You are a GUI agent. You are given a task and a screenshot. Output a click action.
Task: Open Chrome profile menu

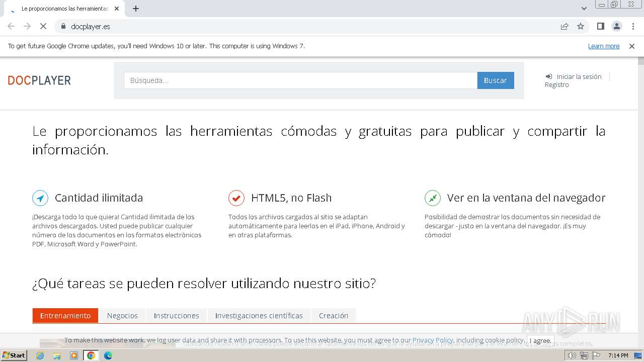[x=616, y=26]
